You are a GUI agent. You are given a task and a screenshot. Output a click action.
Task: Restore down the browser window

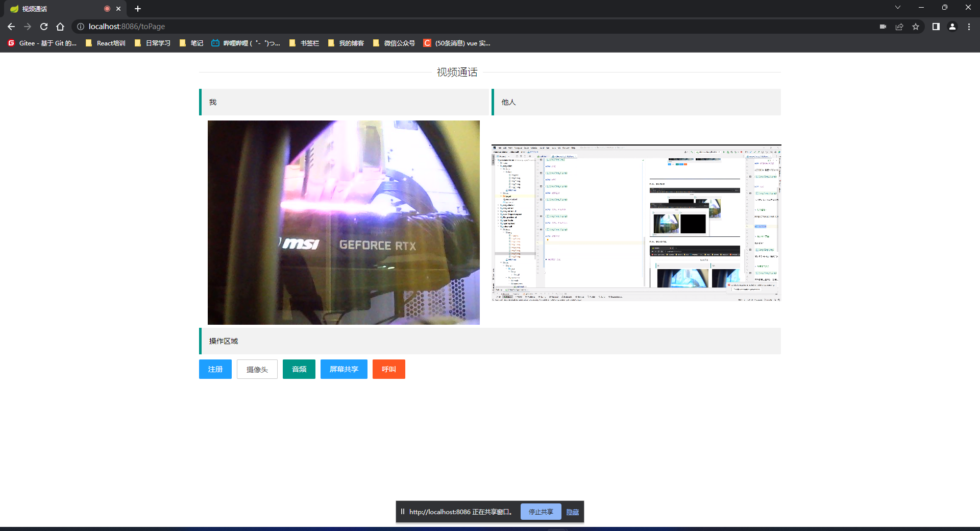(945, 7)
